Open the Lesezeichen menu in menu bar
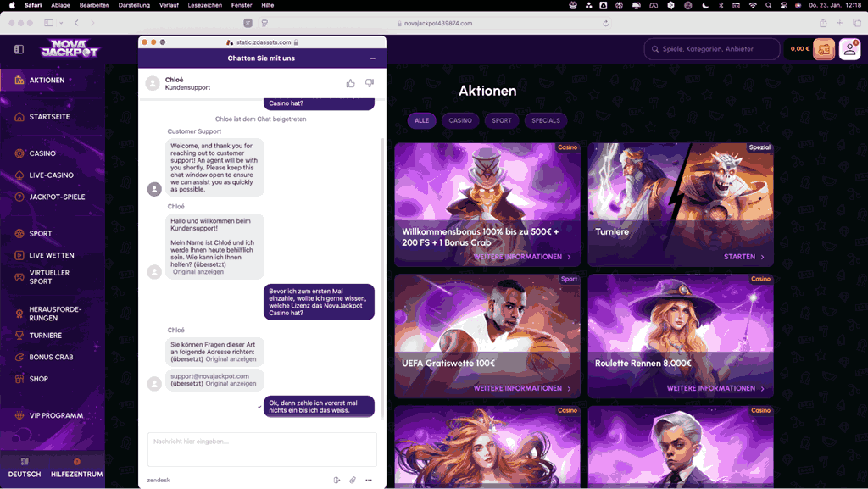The width and height of the screenshot is (868, 489). coord(205,5)
